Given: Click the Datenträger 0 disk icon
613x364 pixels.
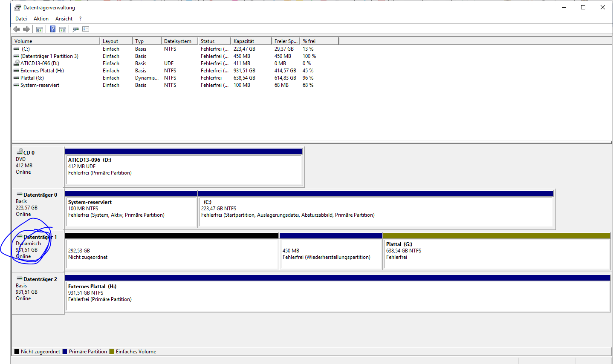Looking at the screenshot, I should pos(20,195).
